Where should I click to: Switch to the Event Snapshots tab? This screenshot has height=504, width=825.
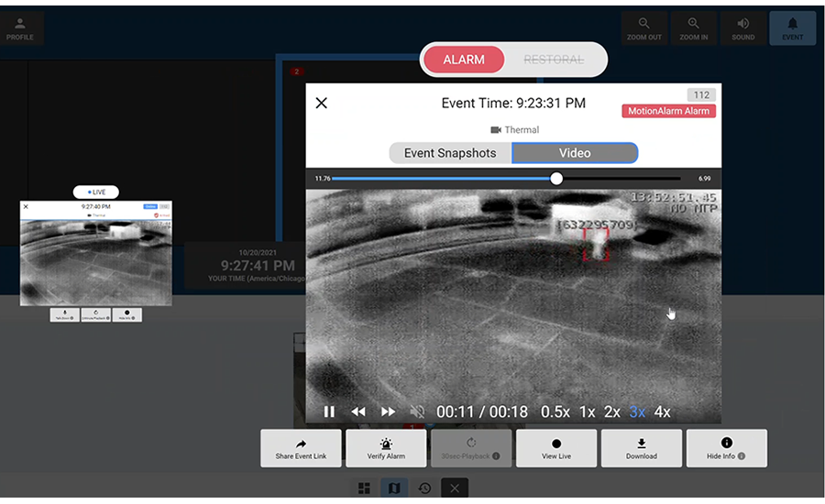[450, 153]
